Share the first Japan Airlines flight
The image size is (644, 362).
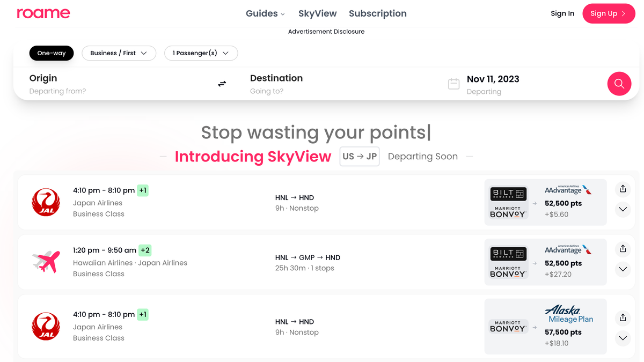click(x=623, y=189)
